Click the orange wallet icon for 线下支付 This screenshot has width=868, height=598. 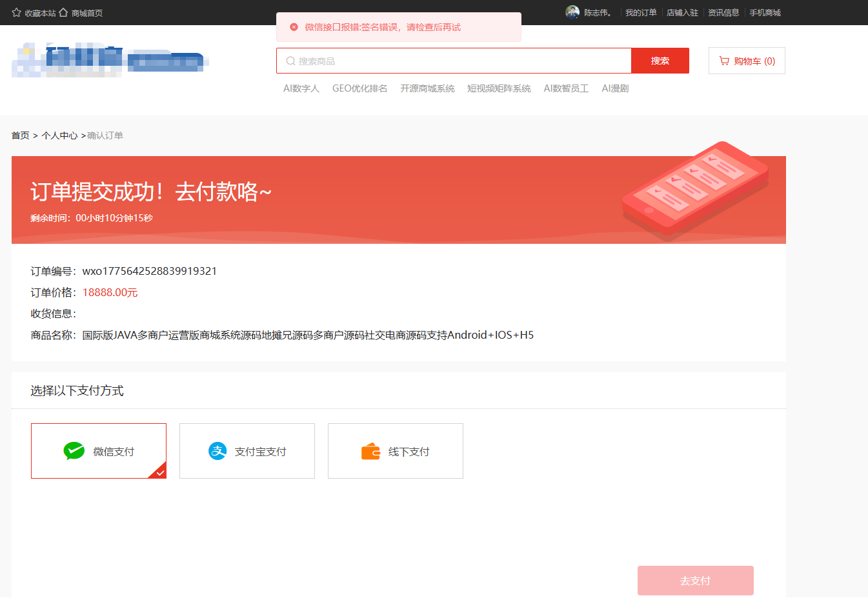[x=370, y=451]
